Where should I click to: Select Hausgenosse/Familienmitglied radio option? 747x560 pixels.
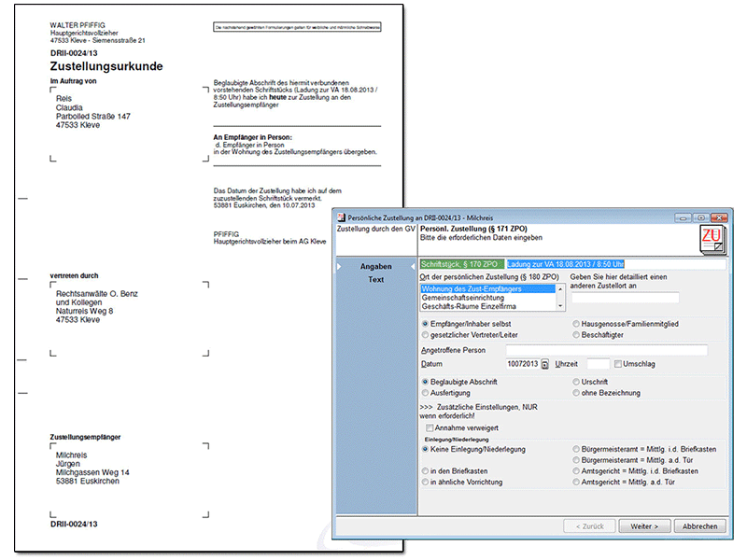574,324
